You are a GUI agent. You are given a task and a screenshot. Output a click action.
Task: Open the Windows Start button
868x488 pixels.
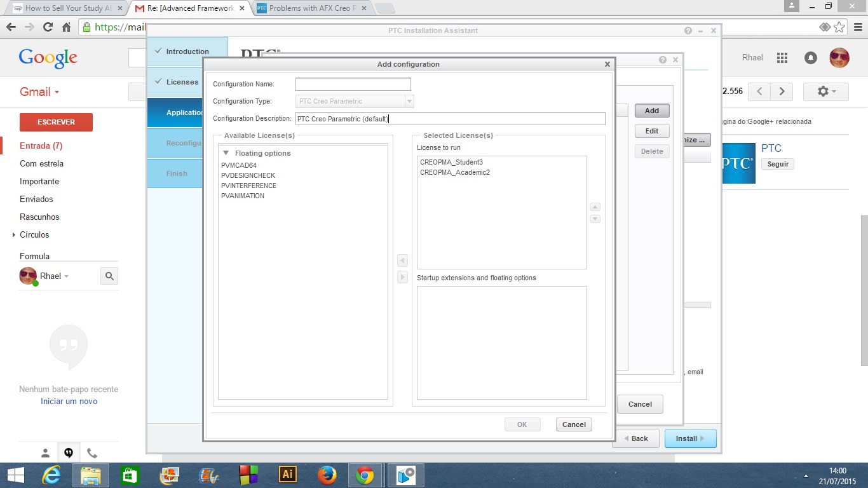click(x=15, y=475)
